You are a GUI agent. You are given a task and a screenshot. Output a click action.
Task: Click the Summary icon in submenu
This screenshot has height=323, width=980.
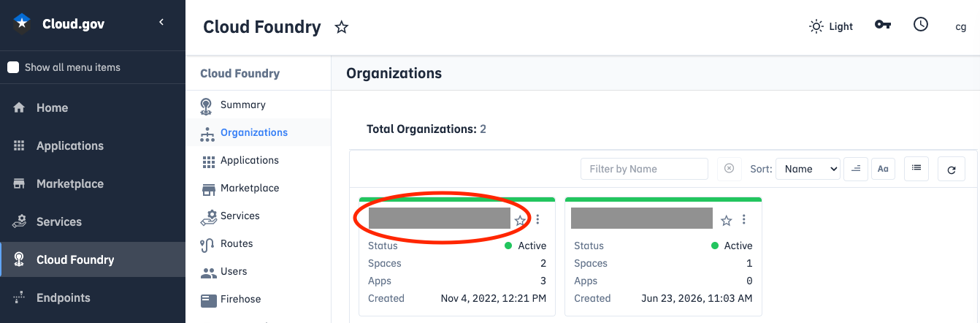click(207, 106)
